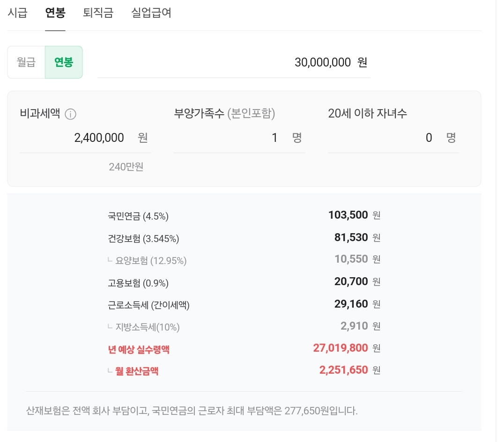Screen dimensions: 504x442
Task: Select the 건강보험 (3.545%) label
Action: pyautogui.click(x=143, y=239)
